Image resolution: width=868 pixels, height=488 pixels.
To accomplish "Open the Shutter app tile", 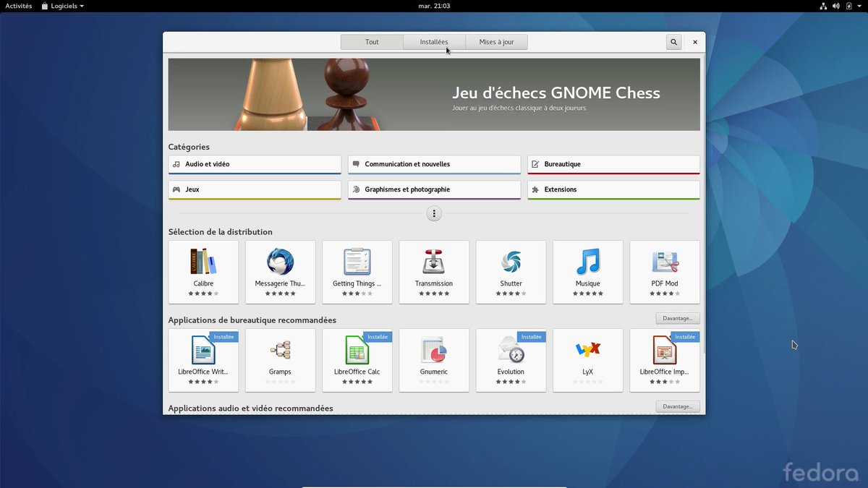I will click(x=511, y=272).
